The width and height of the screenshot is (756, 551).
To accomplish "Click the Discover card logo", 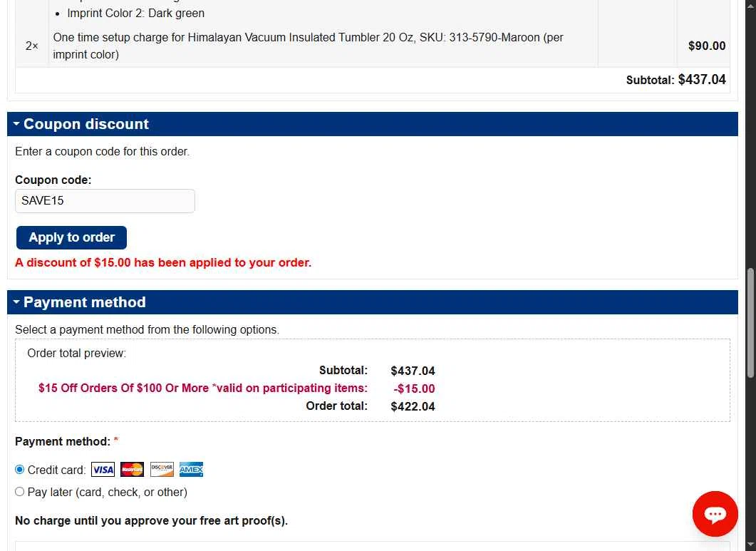I will tap(162, 470).
